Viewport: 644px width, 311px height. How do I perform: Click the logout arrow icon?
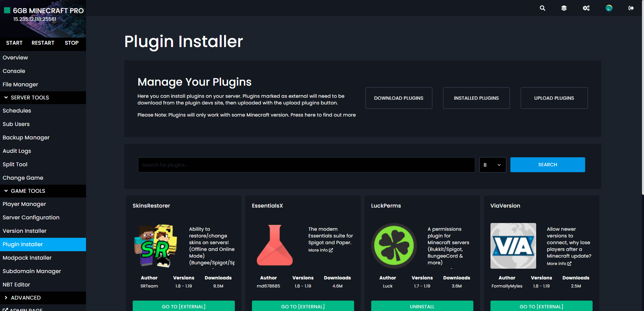coord(631,8)
